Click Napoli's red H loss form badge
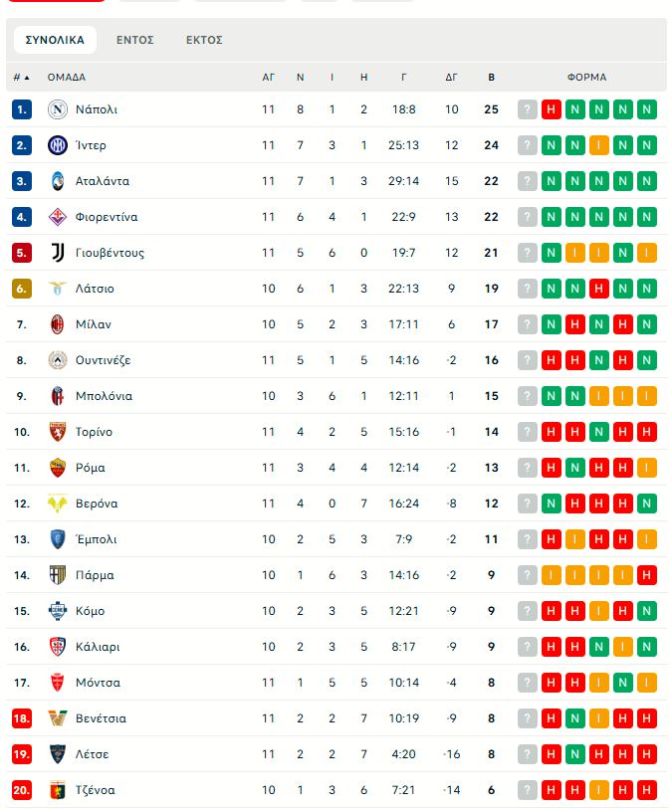 [x=551, y=109]
